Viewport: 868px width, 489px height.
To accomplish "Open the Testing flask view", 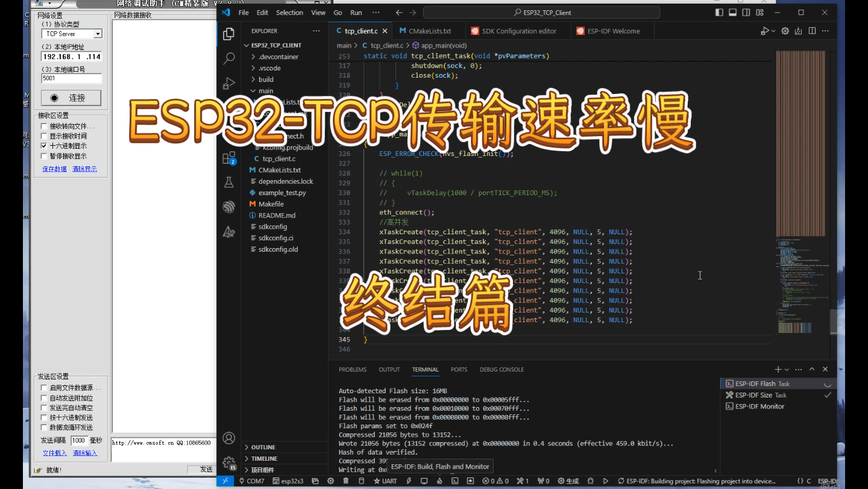I will pos(229,182).
